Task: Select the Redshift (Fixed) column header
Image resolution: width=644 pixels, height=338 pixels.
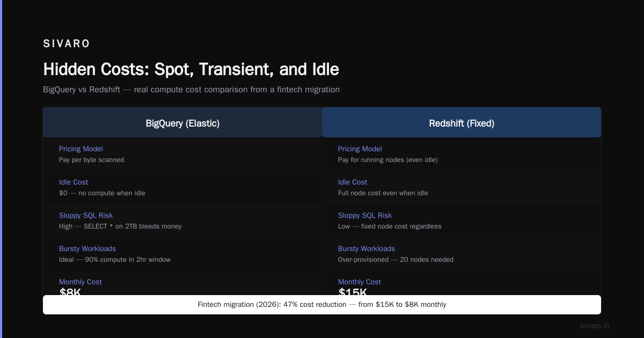Action: (462, 123)
